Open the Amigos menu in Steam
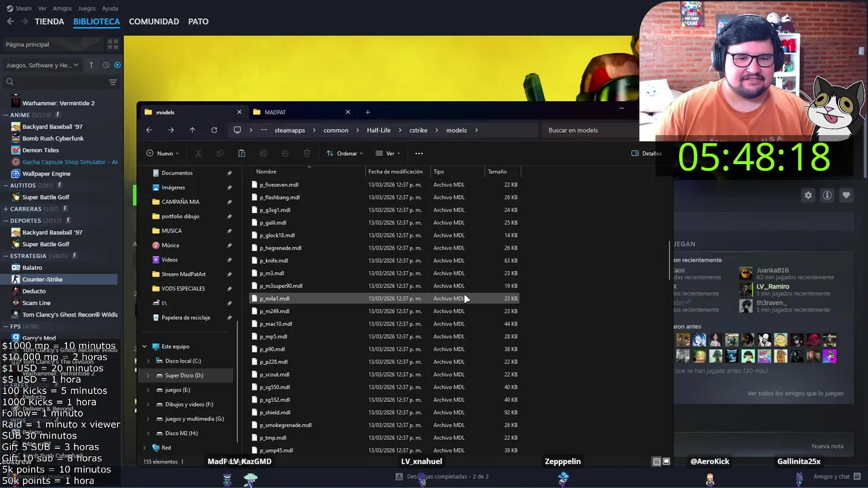The height and width of the screenshot is (488, 868). click(x=62, y=8)
